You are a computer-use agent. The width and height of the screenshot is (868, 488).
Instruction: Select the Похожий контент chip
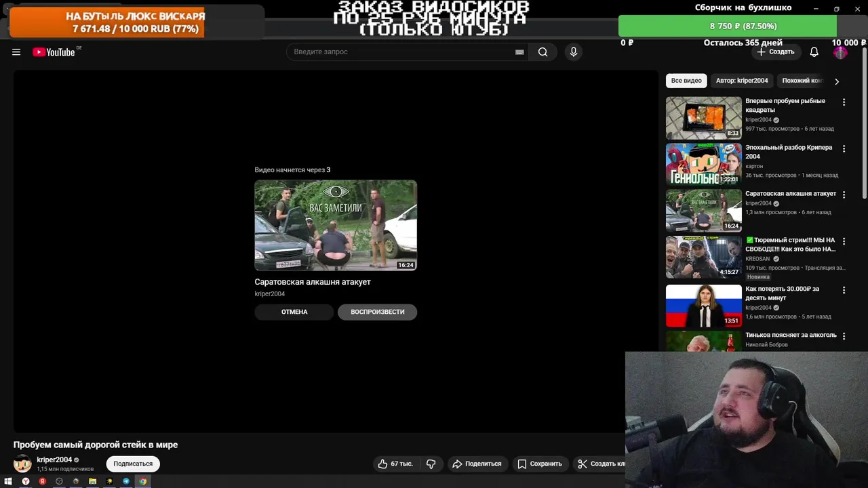point(802,81)
